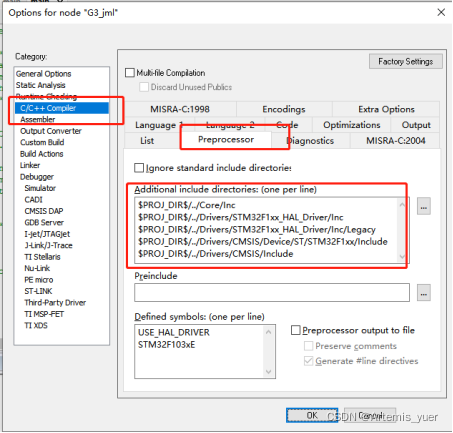
Task: Select General Options category
Action: point(44,74)
